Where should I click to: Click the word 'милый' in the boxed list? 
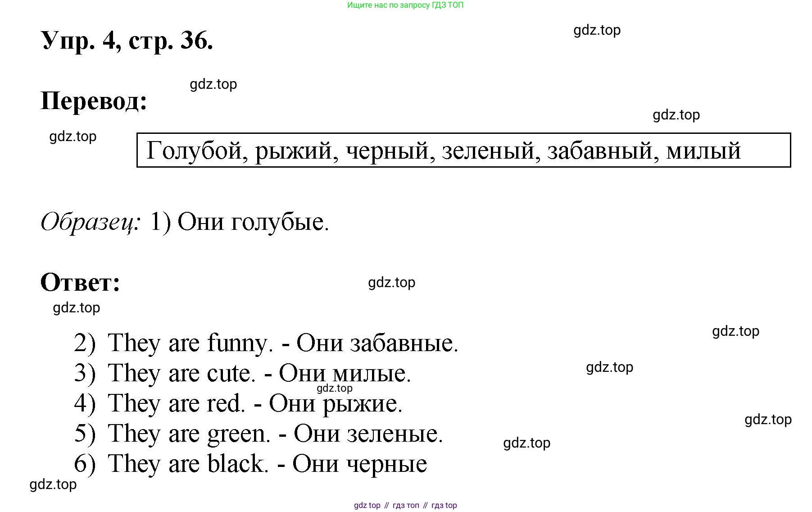(703, 151)
